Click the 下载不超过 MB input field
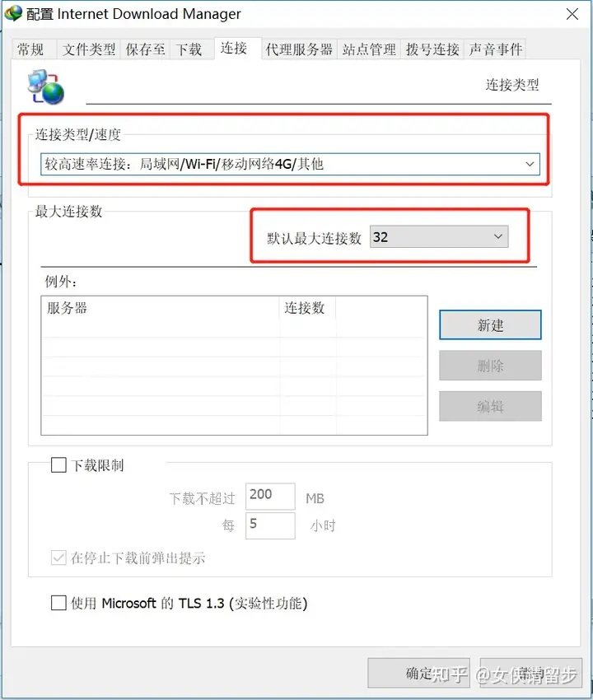This screenshot has width=593, height=700. pos(270,496)
